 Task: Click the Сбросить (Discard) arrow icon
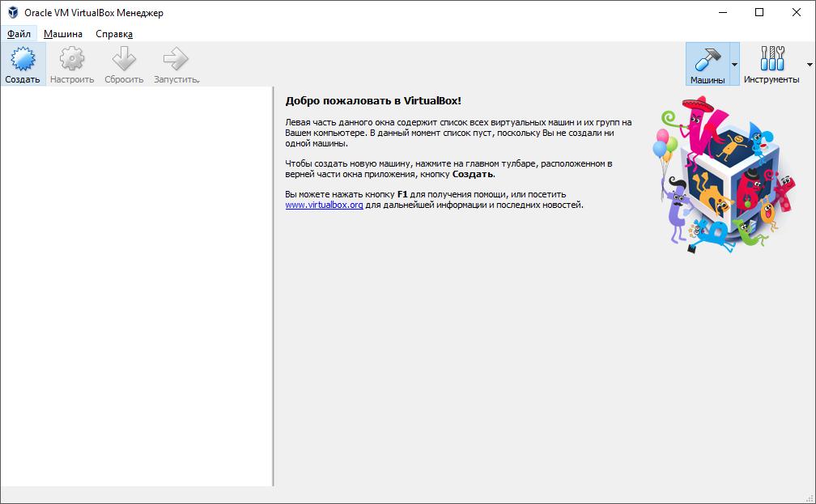click(123, 58)
